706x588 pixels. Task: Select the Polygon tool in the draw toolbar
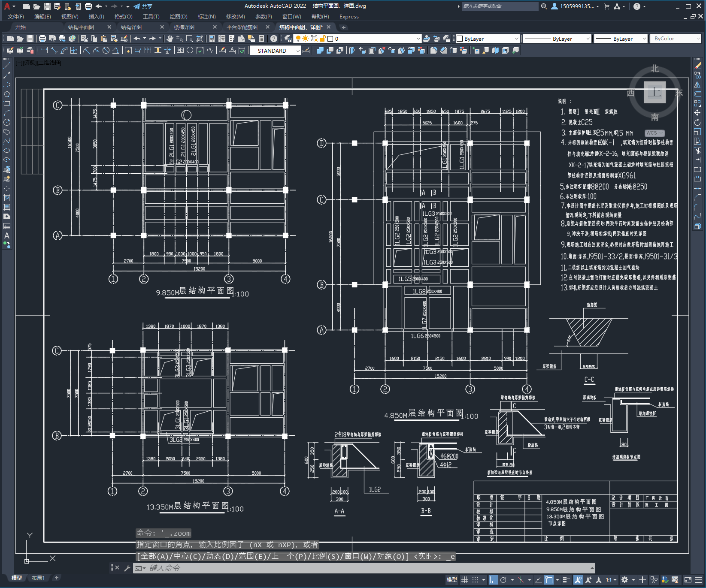pyautogui.click(x=7, y=94)
